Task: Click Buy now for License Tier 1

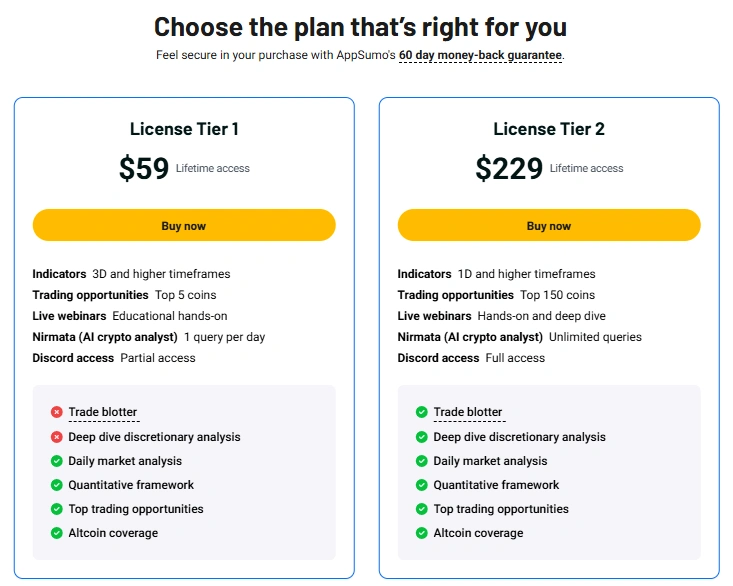Action: pos(184,225)
